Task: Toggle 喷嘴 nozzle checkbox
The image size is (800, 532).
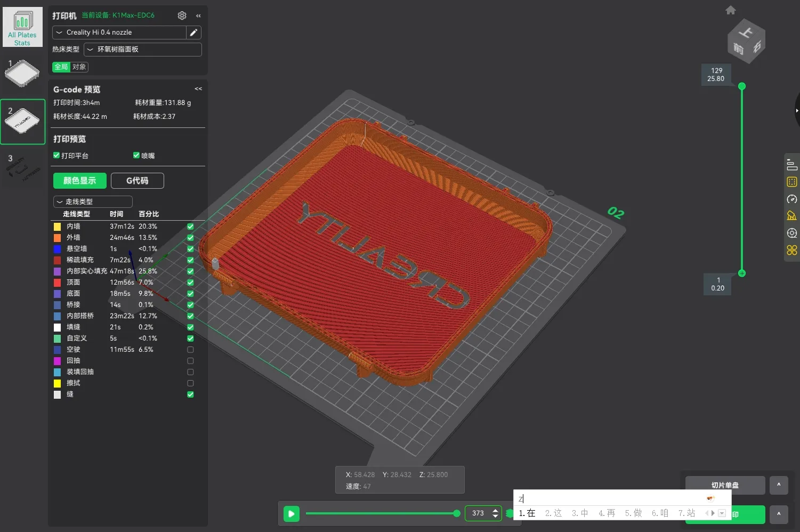Action: point(136,155)
